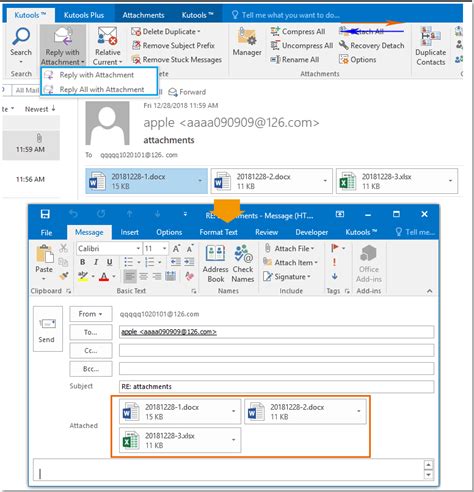The width and height of the screenshot is (474, 492).
Task: Click the Undo icon in reply title bar
Action: [x=73, y=214]
